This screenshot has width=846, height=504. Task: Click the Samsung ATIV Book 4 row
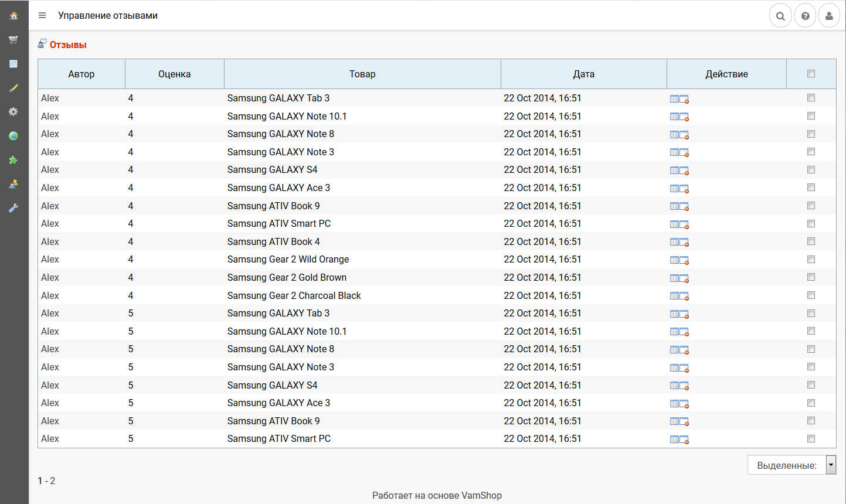[x=273, y=242]
